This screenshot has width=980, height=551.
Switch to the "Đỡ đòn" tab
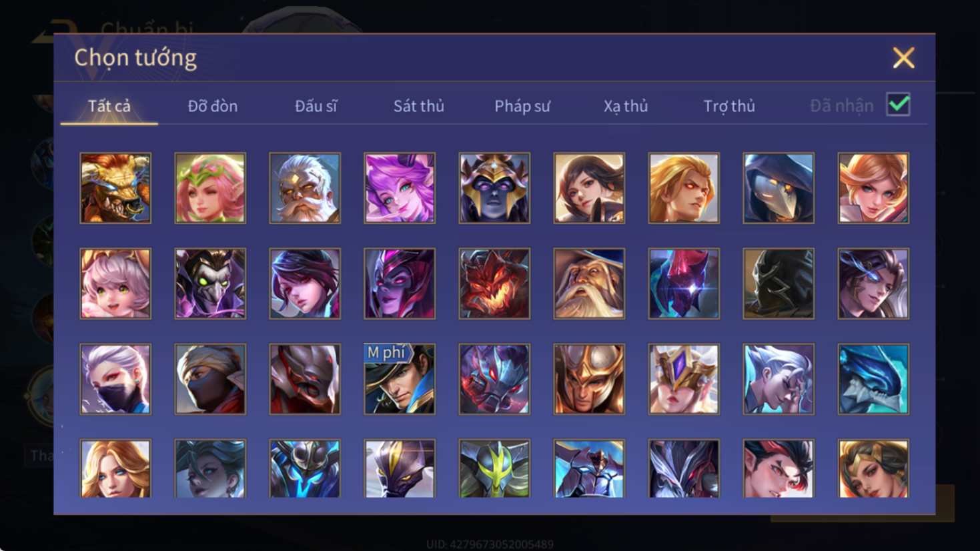212,106
